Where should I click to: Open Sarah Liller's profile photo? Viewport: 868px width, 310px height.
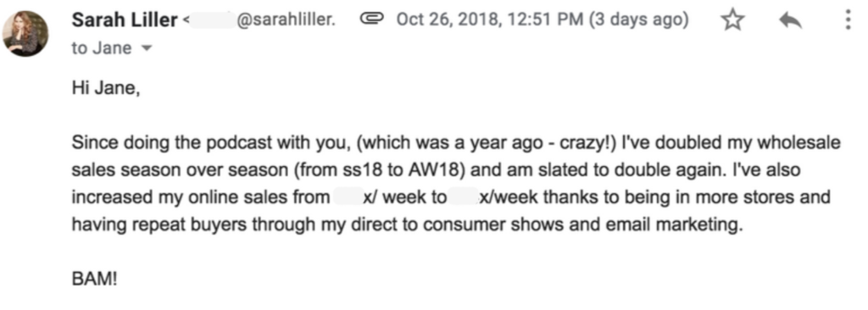pyautogui.click(x=25, y=33)
